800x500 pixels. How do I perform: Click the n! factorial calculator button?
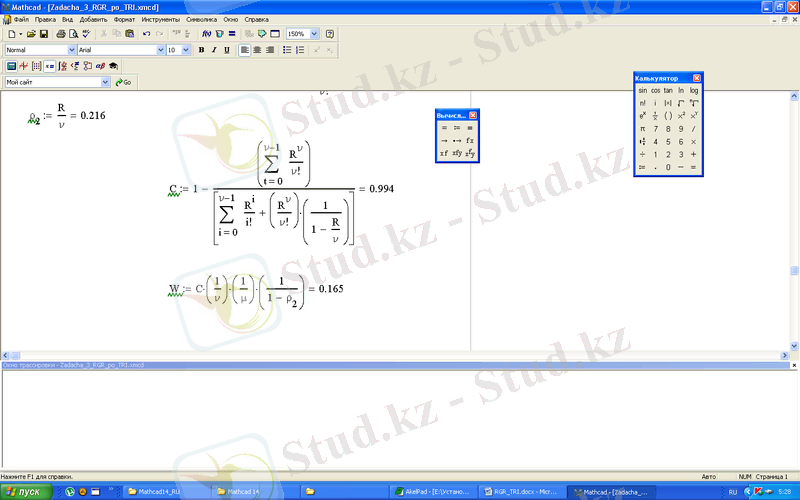click(642, 103)
